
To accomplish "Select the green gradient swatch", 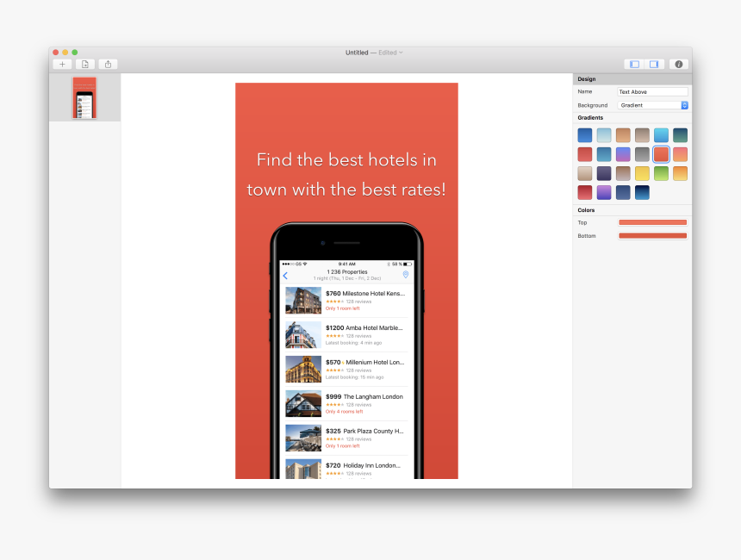I will [x=661, y=174].
